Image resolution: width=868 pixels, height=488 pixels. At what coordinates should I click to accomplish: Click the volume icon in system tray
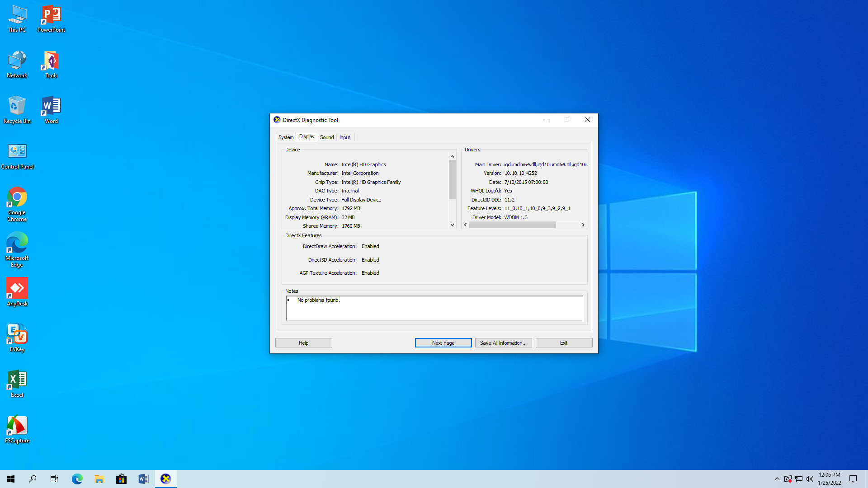(810, 479)
